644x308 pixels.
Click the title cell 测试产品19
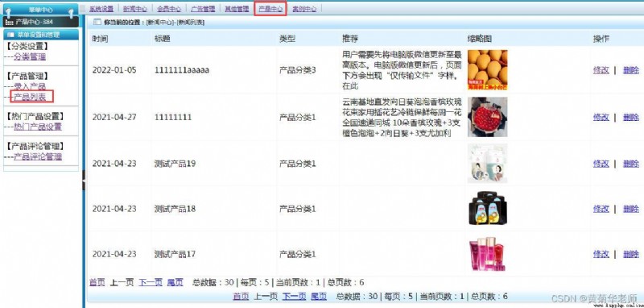(x=175, y=164)
